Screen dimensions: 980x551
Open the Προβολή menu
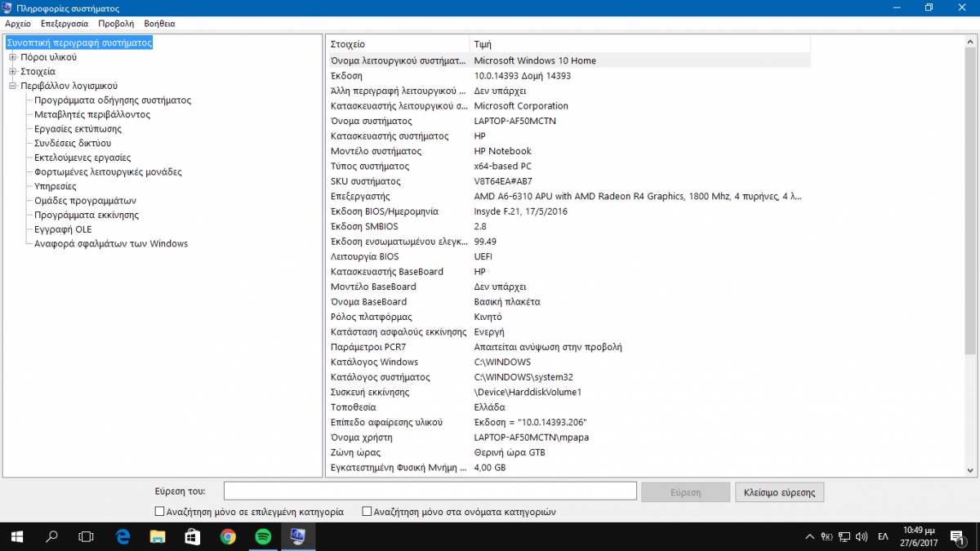pos(116,24)
